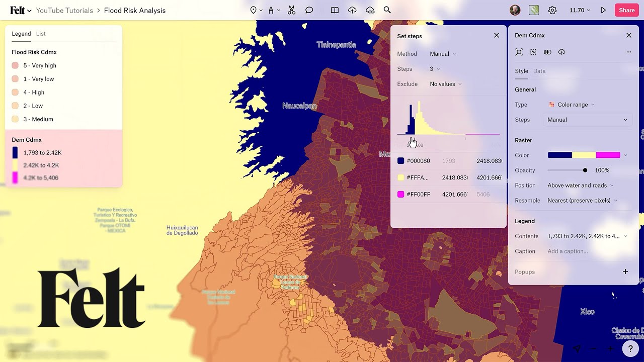Edit the 2418.083 upper value of navy step
Viewport: 644px width, 362px height.
coord(489,161)
